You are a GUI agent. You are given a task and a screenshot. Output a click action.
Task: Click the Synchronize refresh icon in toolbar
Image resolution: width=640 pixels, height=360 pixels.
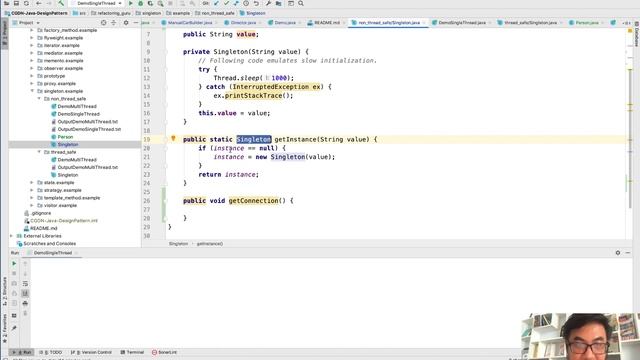(27, 3)
